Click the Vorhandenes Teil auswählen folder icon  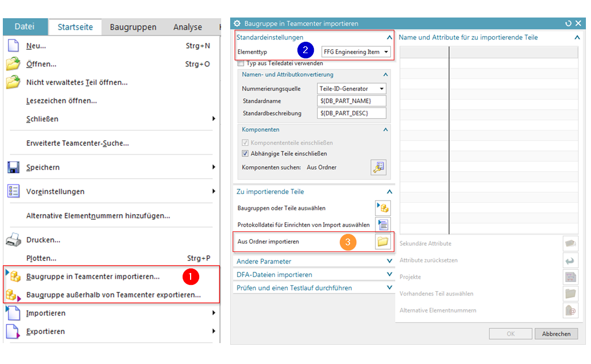[x=570, y=293]
